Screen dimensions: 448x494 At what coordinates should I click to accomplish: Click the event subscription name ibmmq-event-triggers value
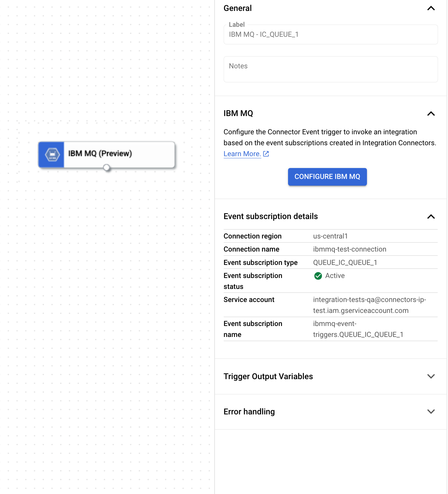click(358, 329)
